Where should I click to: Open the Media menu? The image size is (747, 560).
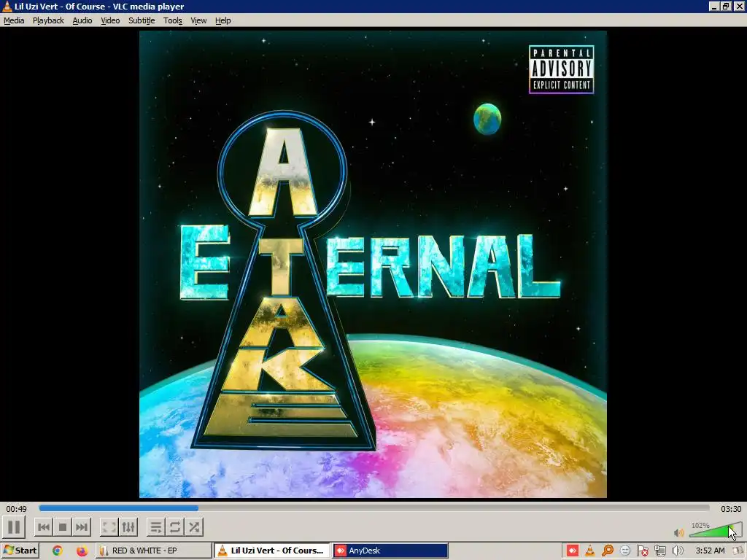[14, 20]
